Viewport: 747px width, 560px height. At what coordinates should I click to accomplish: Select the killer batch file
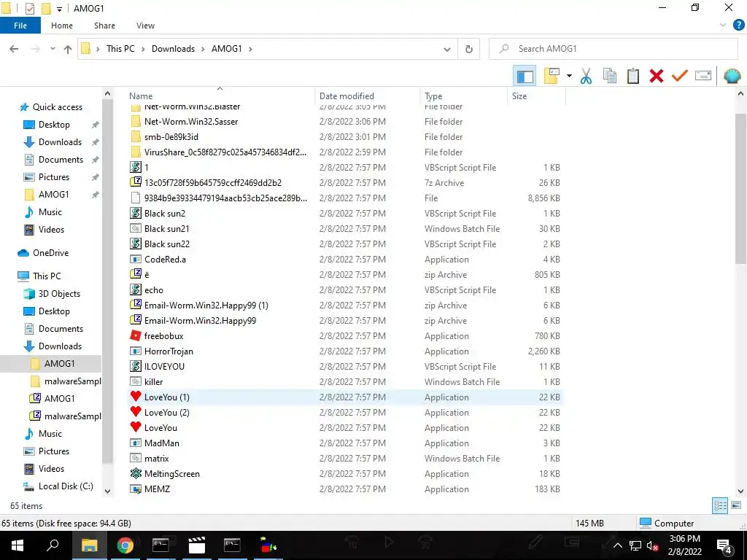tap(345, 382)
